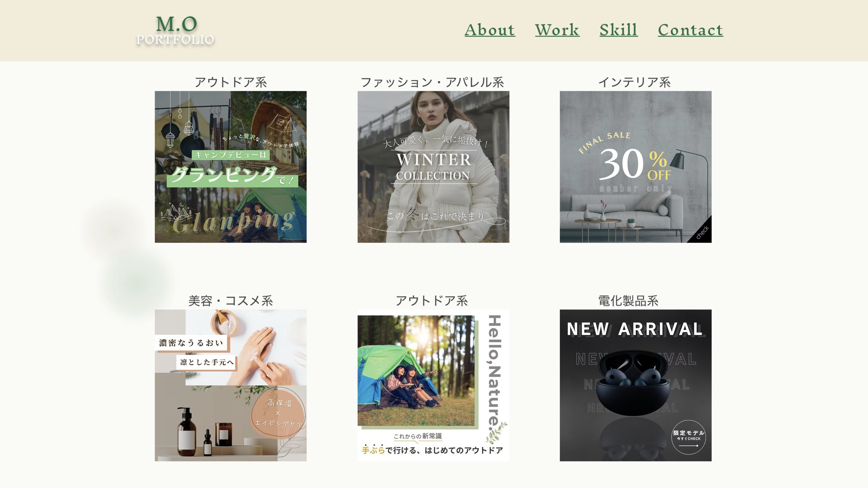Click the 限定モデル CHECK circle badge
The height and width of the screenshot is (488, 868).
(x=688, y=437)
